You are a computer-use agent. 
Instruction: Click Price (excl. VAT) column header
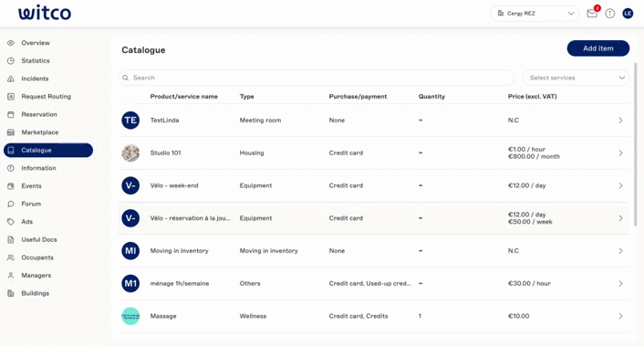tap(533, 97)
